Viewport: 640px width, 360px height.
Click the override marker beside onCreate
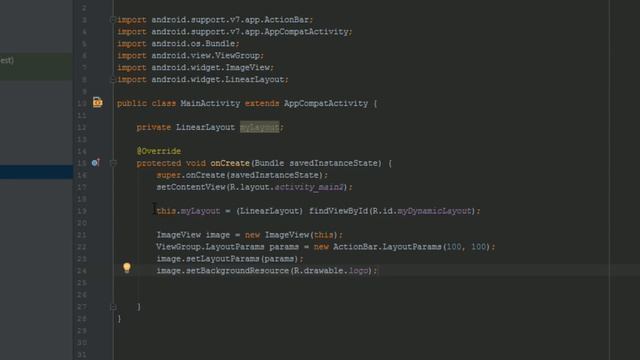pyautogui.click(x=96, y=162)
